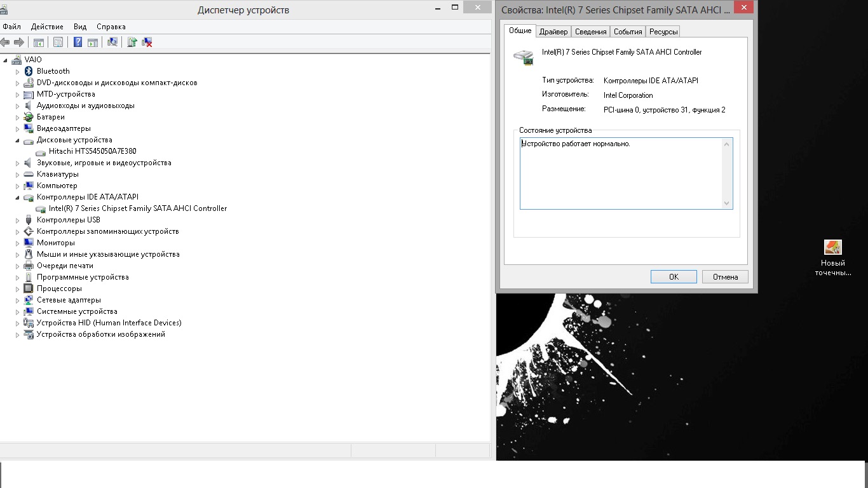Expand the Bluetooth device category
This screenshot has height=488, width=868.
(x=18, y=72)
